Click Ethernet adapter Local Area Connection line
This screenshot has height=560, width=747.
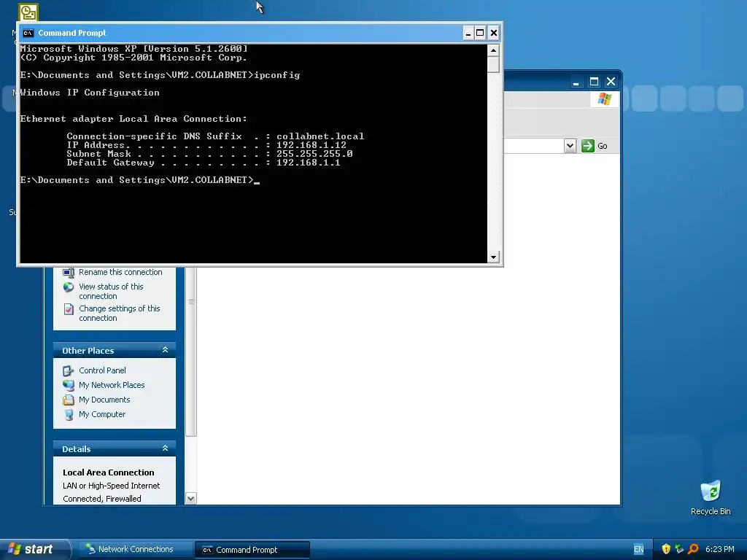(x=133, y=119)
